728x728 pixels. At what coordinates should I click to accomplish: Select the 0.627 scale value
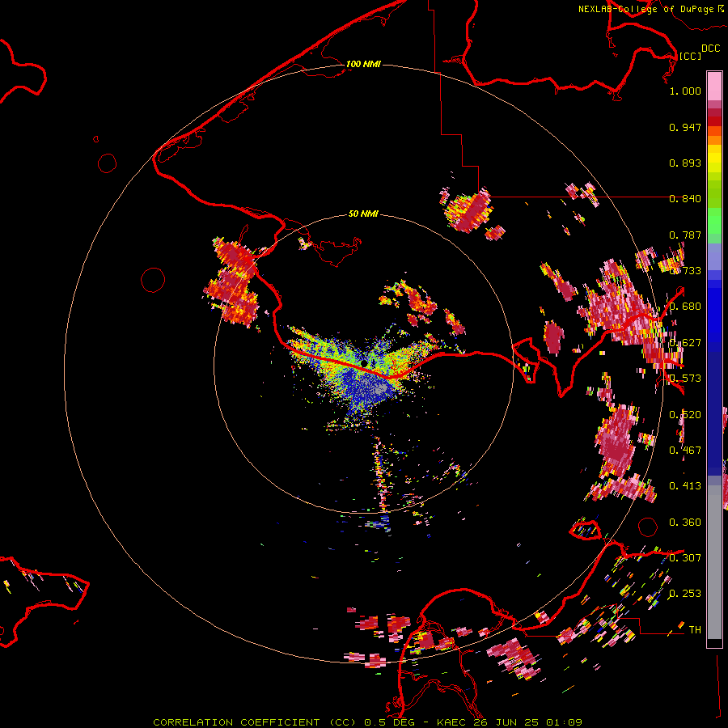tap(685, 343)
